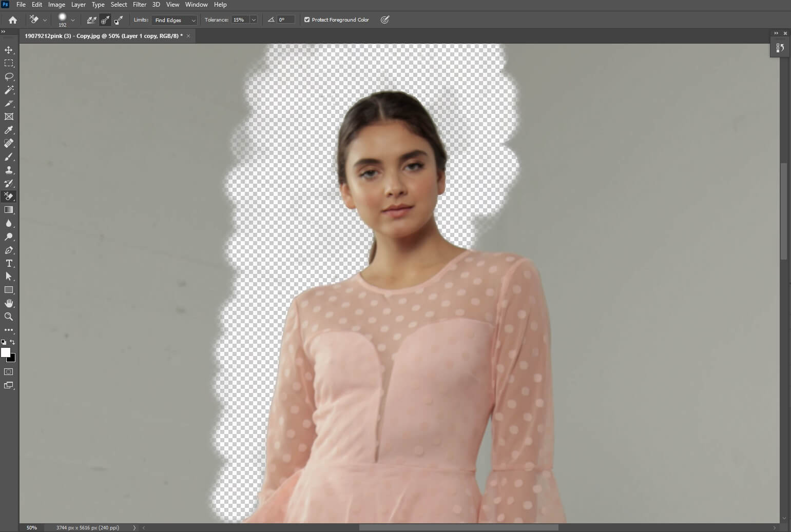Image resolution: width=791 pixels, height=532 pixels.
Task: Toggle Edit in Quick Mask Mode
Action: (9, 371)
